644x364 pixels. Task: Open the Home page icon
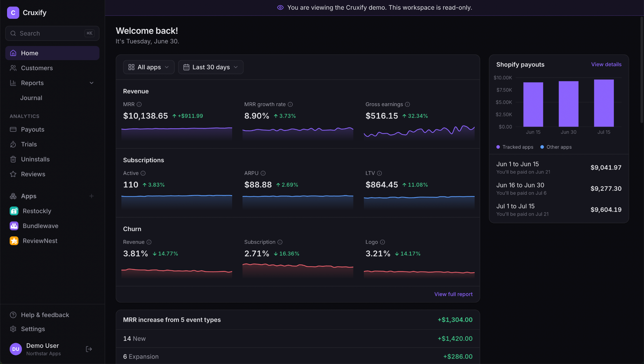pyautogui.click(x=13, y=53)
